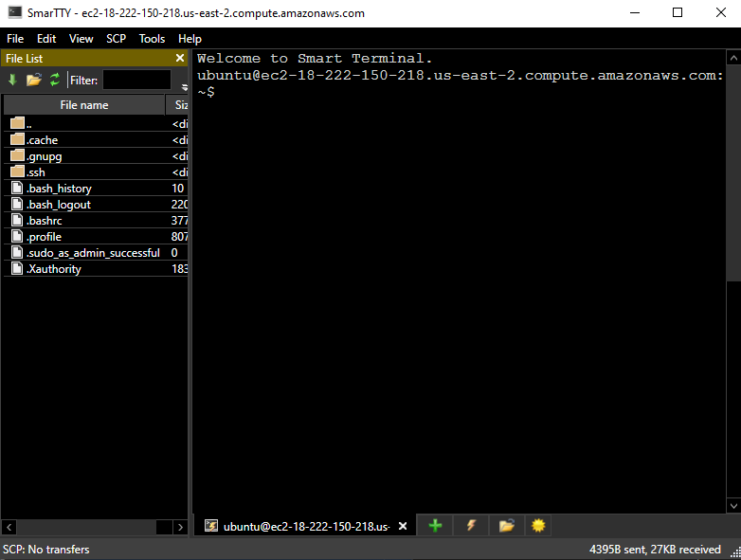Click terminal scrollbar down arrow

point(733,506)
